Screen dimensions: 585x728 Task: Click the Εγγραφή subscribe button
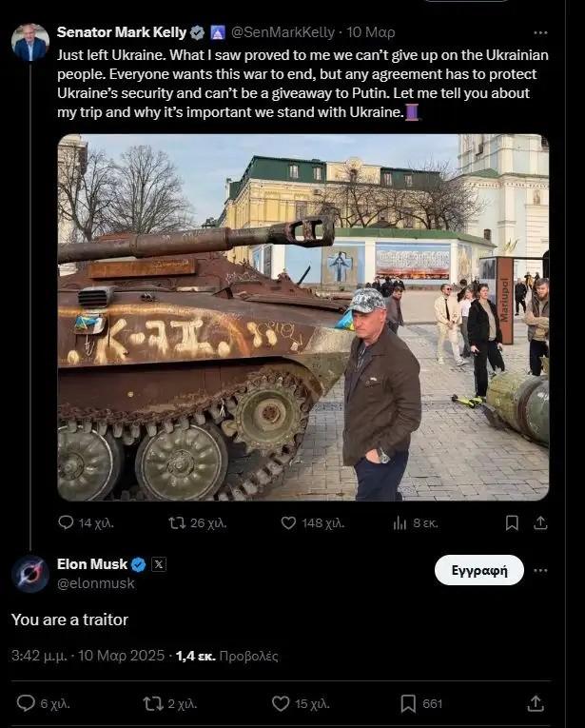[x=479, y=570]
